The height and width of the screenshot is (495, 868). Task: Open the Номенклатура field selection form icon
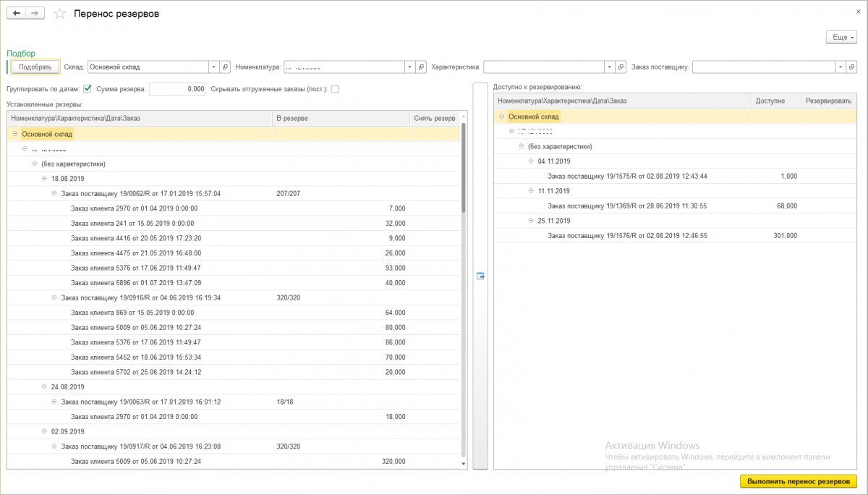pyautogui.click(x=422, y=67)
